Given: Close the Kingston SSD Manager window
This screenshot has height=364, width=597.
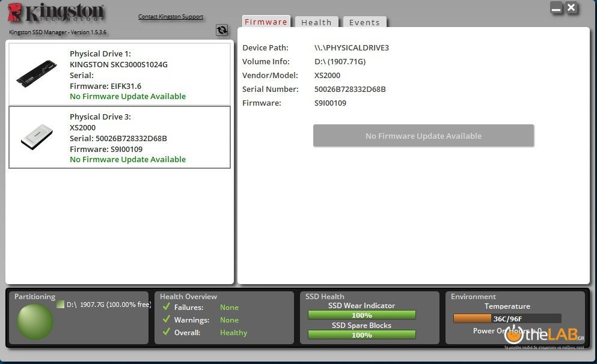Looking at the screenshot, I should coord(571,8).
